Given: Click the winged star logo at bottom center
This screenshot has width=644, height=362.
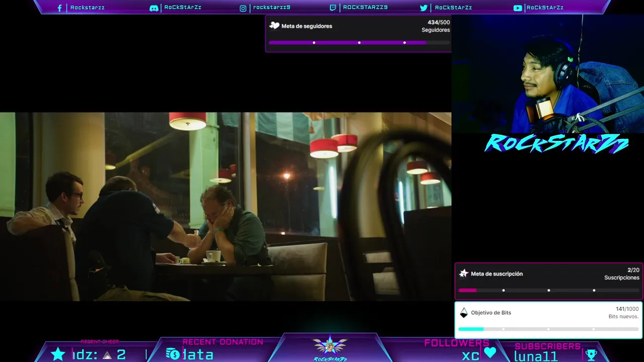Looking at the screenshot, I should coord(330,346).
